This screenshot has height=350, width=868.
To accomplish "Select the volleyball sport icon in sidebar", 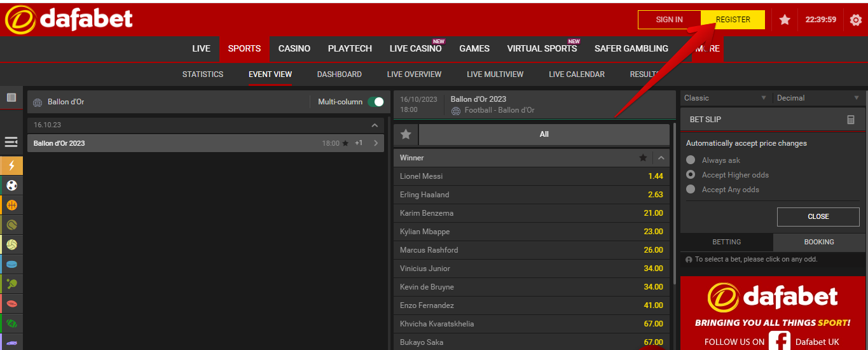I will pos(11,244).
